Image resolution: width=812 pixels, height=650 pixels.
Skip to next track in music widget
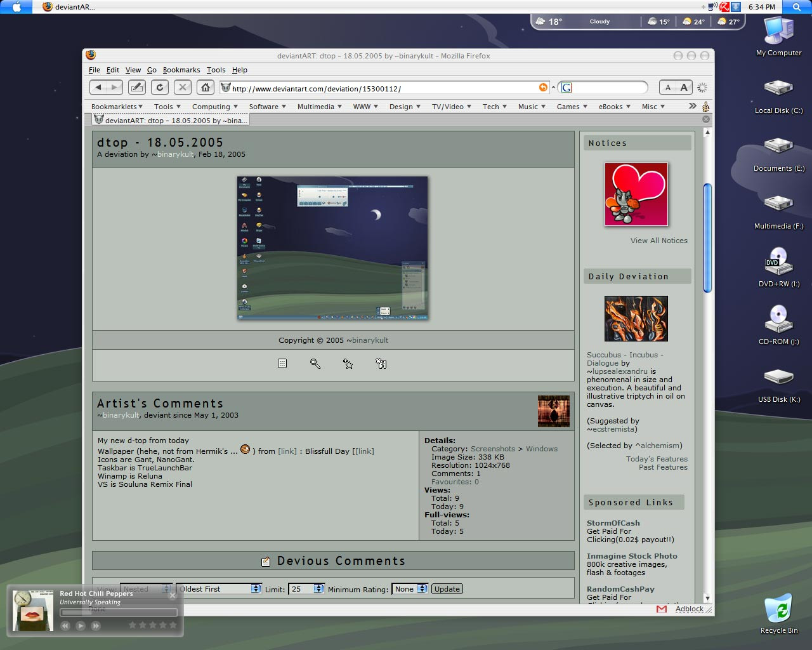tap(96, 626)
